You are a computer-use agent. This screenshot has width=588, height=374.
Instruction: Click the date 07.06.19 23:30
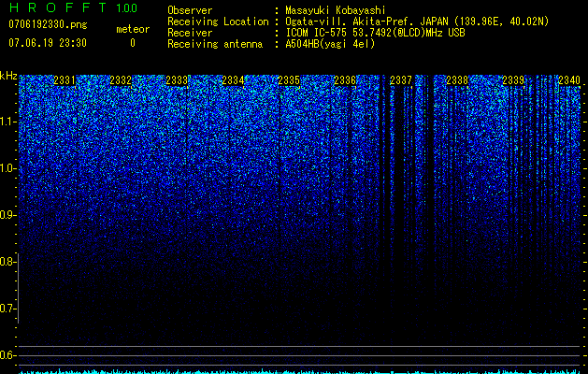click(48, 43)
